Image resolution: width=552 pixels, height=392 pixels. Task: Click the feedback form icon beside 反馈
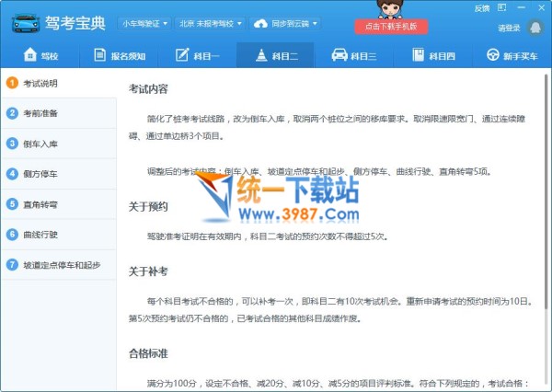click(502, 7)
